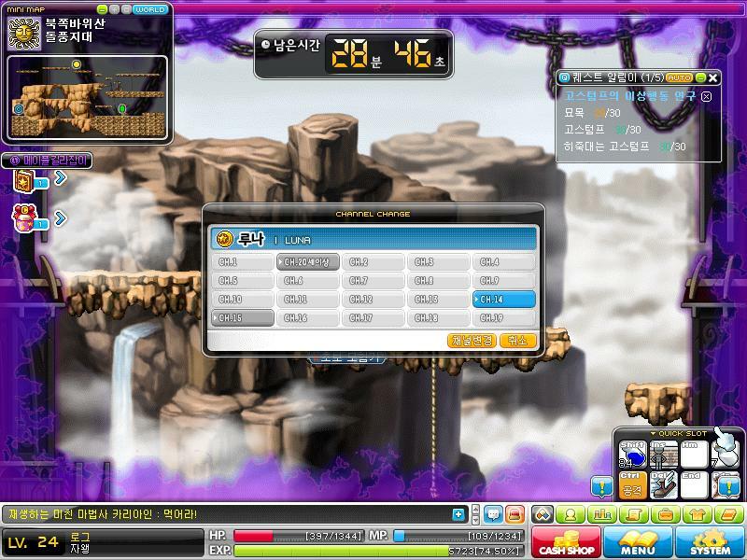Open the Maple Guide header
747x560 pixels.
click(x=48, y=161)
